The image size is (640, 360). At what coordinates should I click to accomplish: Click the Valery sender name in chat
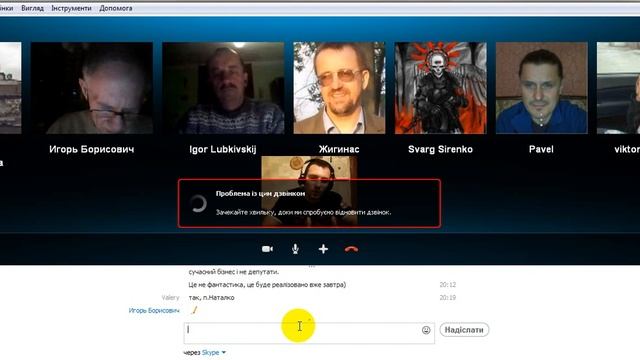pos(170,298)
